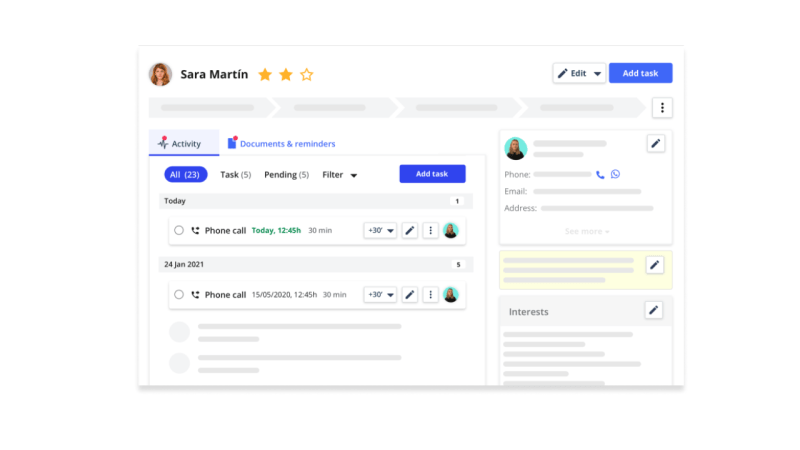Image resolution: width=800 pixels, height=450 pixels.
Task: Switch to Documents & reminders tab
Action: point(281,144)
